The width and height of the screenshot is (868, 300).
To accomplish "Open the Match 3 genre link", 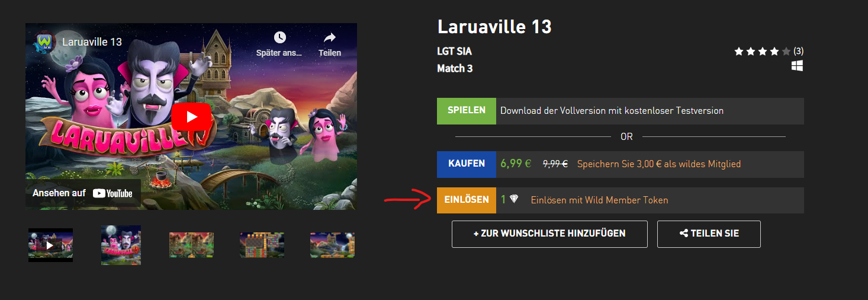I will pos(455,68).
